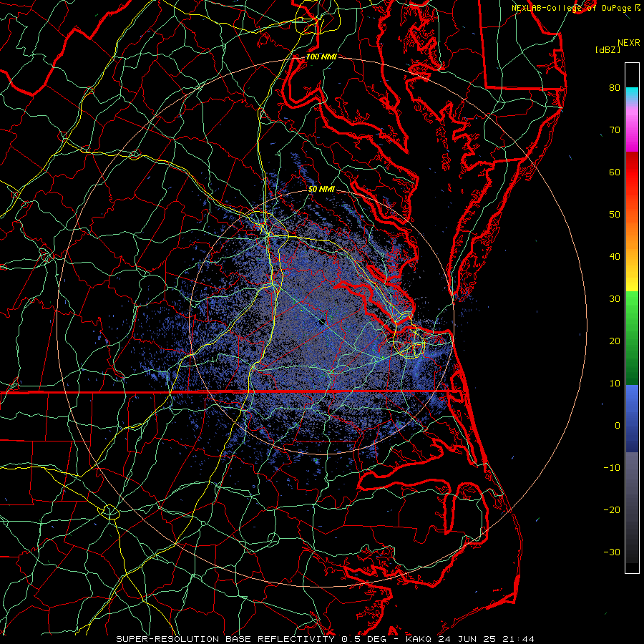This screenshot has height=644, width=644.
Task: Click the 70 dBZ scale value
Action: pos(615,130)
